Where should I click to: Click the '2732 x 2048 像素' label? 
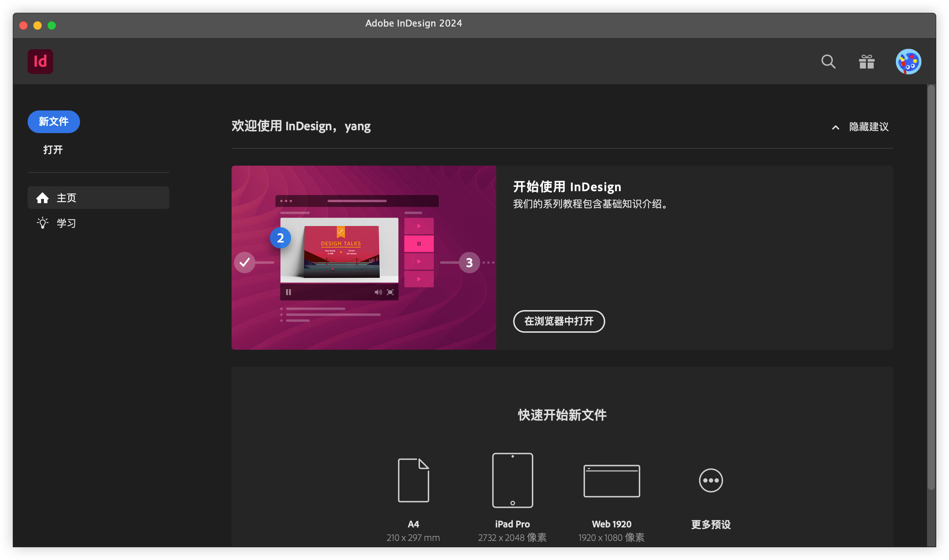512,537
